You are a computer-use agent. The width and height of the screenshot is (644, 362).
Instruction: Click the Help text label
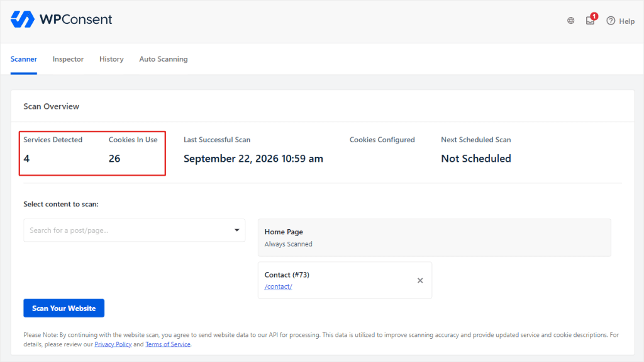pyautogui.click(x=627, y=21)
